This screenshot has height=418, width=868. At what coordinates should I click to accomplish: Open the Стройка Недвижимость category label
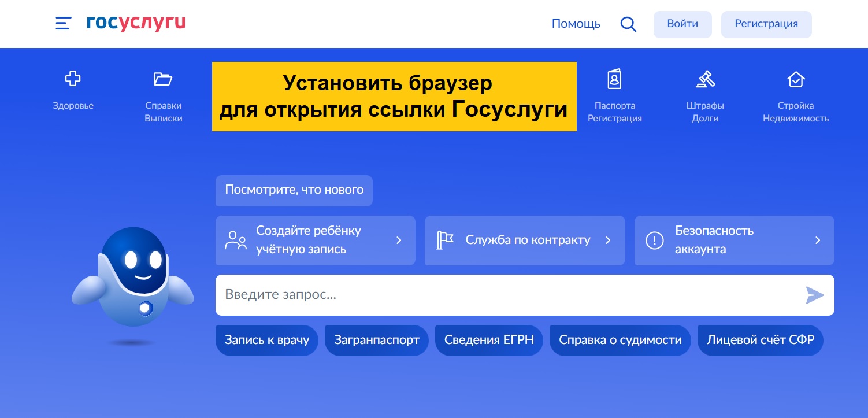[x=796, y=112]
